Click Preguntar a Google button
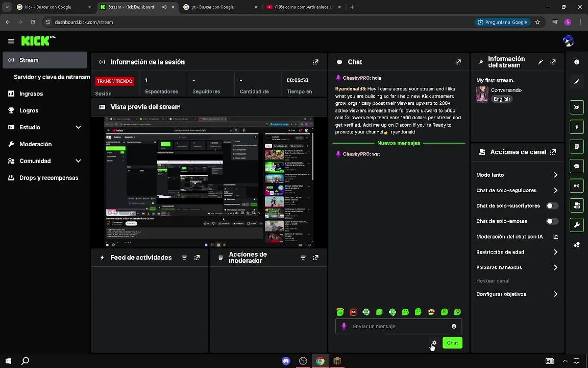 click(x=502, y=22)
